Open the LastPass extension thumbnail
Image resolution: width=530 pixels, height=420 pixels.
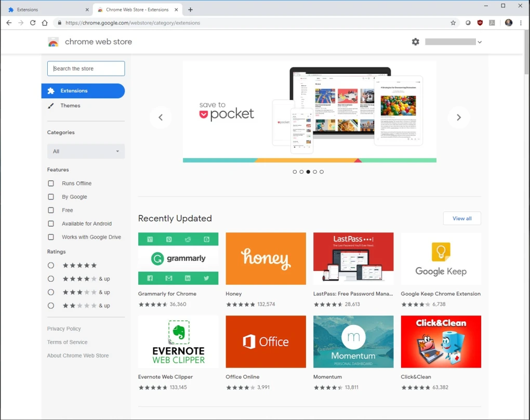(x=353, y=259)
